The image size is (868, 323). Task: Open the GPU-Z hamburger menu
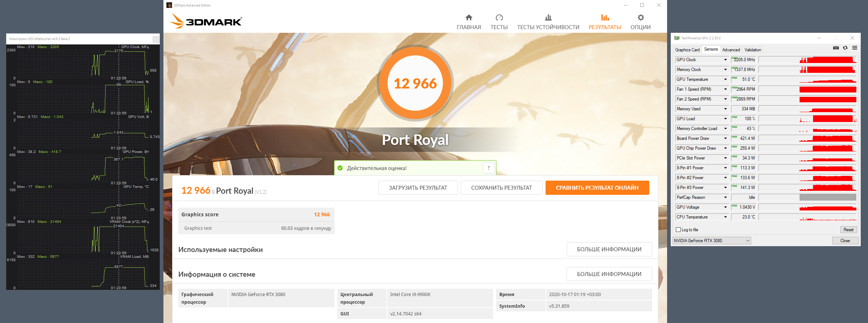tap(855, 48)
